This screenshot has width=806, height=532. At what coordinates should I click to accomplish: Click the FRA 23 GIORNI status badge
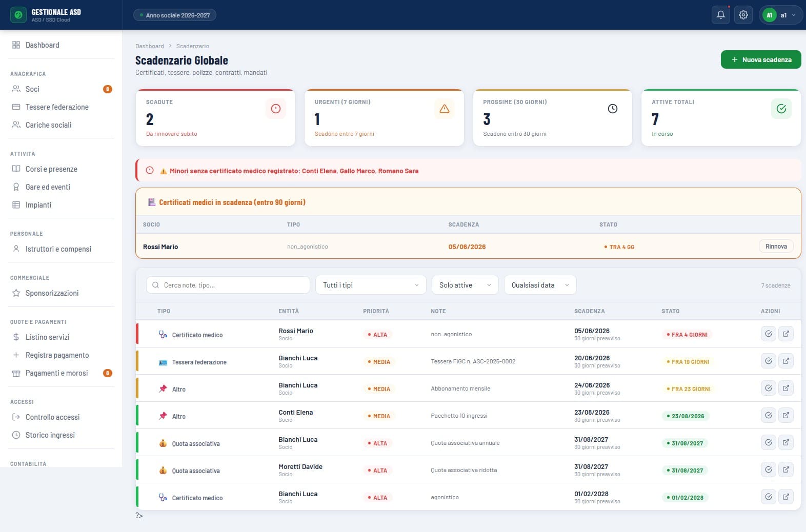[689, 389]
